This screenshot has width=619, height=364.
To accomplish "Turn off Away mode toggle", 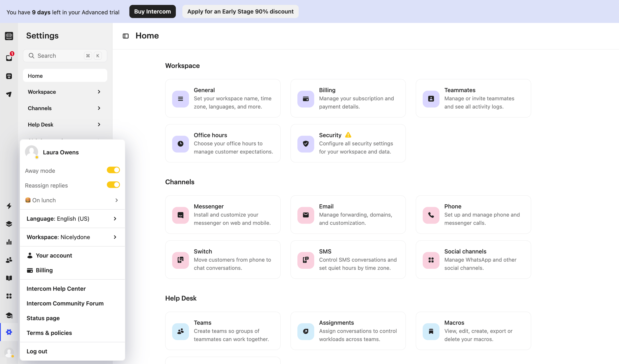I will pos(113,170).
